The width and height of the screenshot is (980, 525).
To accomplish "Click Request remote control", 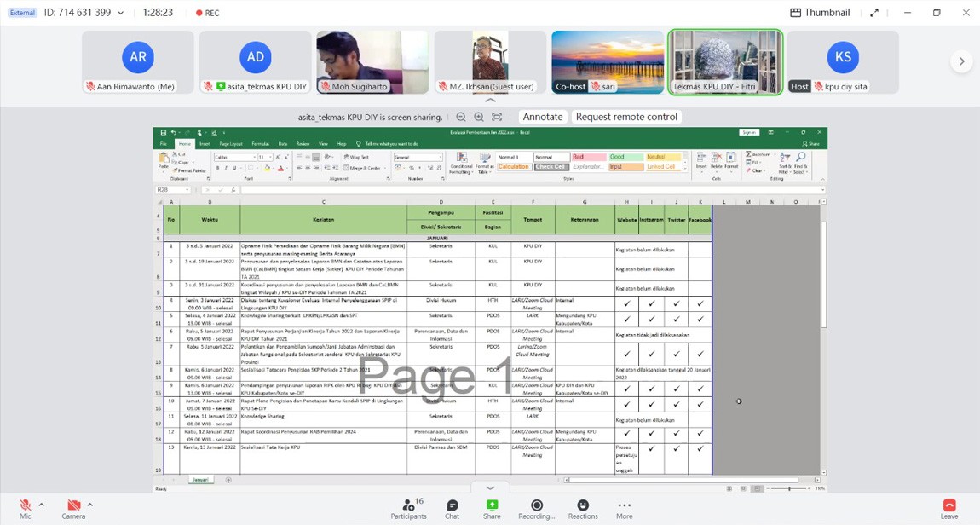I will (626, 117).
